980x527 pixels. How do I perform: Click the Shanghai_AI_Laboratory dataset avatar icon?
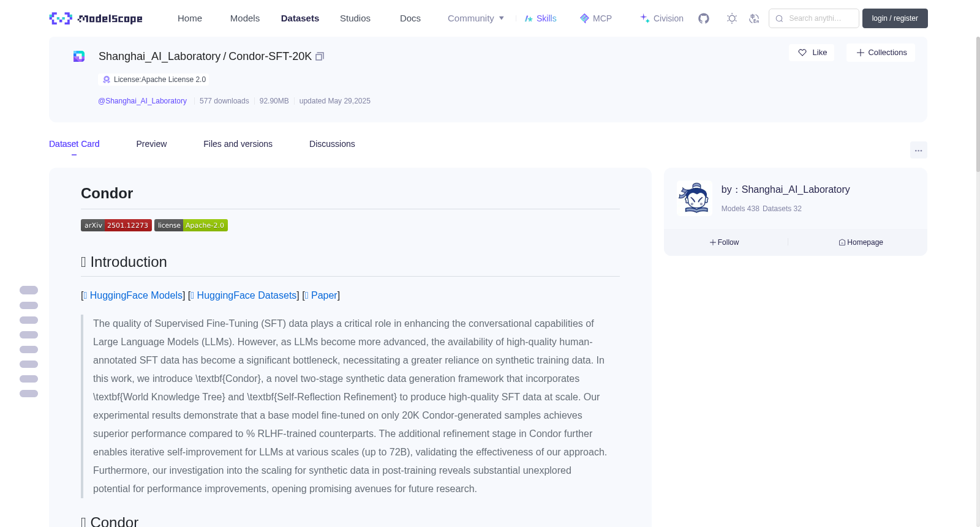point(79,56)
